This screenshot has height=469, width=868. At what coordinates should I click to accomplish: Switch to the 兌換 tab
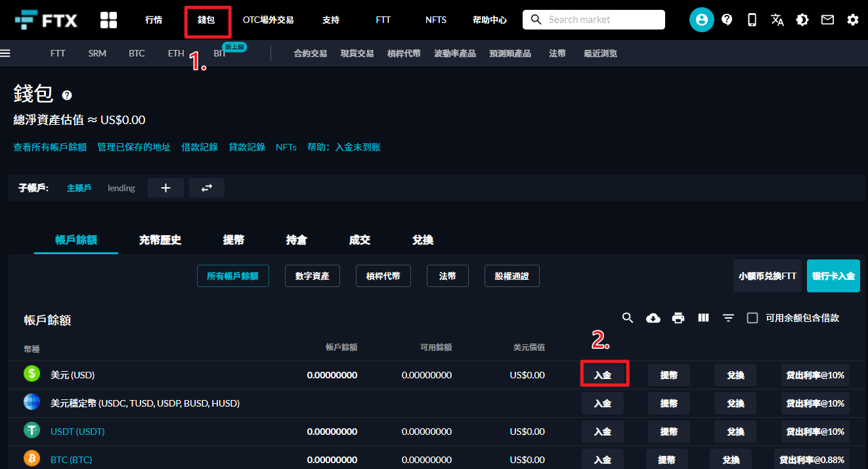423,240
